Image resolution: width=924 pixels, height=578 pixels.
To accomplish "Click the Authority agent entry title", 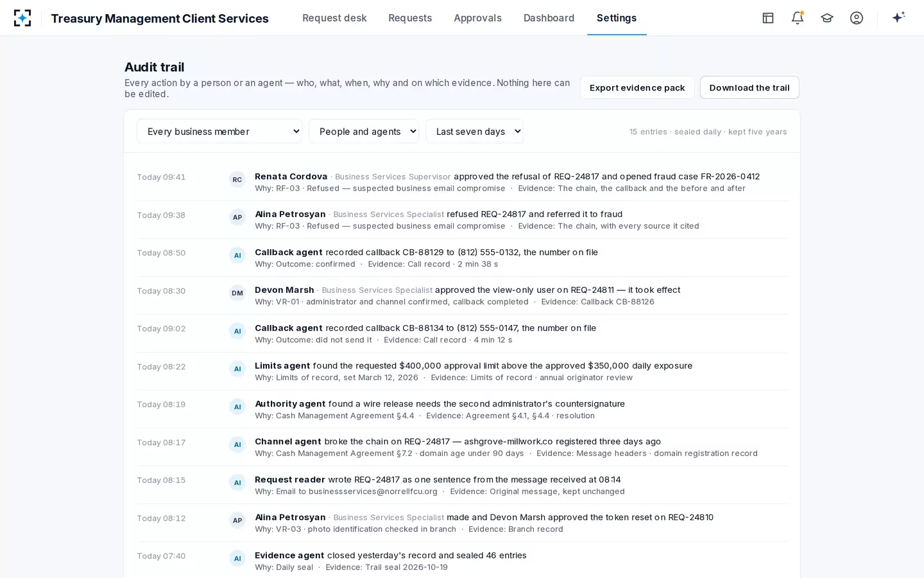I will click(x=290, y=404).
